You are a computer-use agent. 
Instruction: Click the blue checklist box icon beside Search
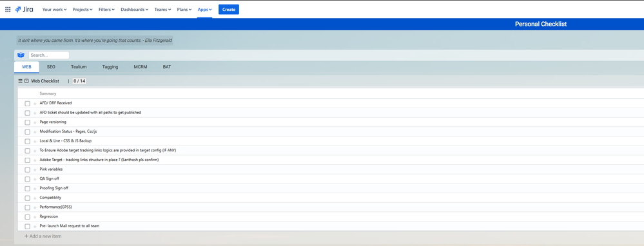(21, 55)
